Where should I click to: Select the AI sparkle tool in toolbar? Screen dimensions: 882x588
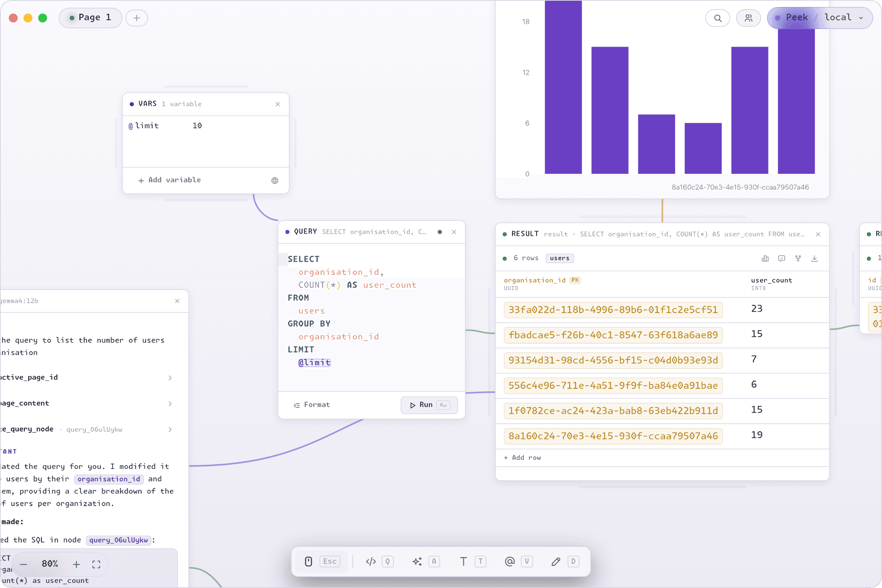[417, 562]
